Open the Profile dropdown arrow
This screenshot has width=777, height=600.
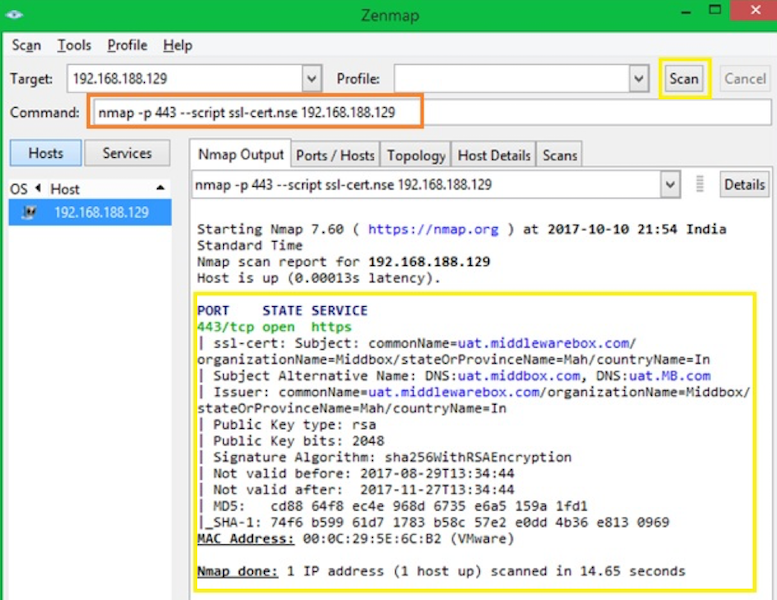(x=639, y=79)
